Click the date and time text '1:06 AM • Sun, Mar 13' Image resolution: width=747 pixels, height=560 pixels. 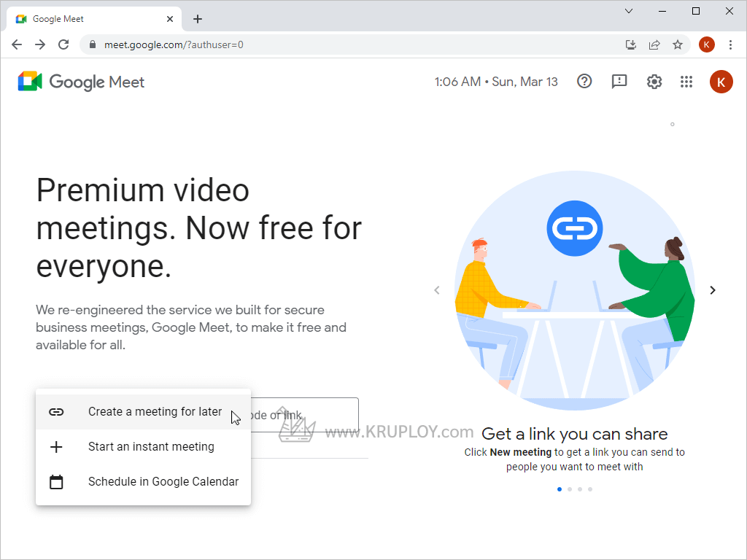point(496,82)
